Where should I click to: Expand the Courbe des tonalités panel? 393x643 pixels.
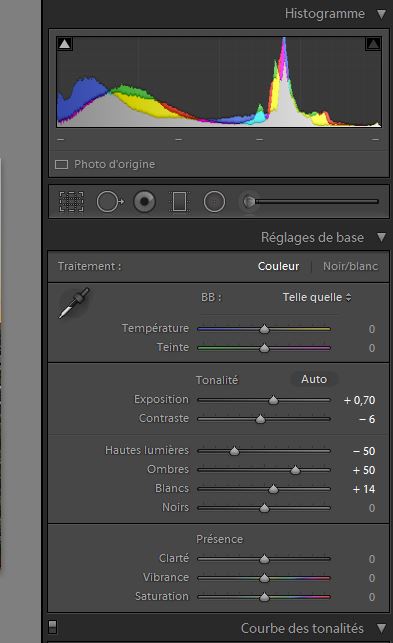point(381,628)
